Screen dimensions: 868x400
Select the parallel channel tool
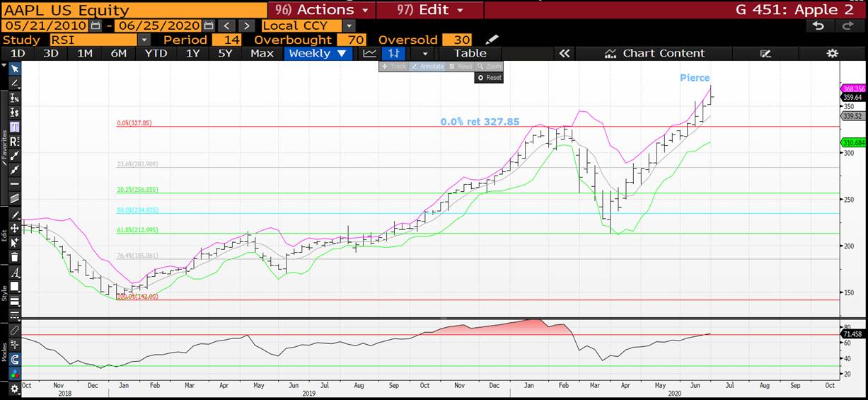tap(15, 198)
